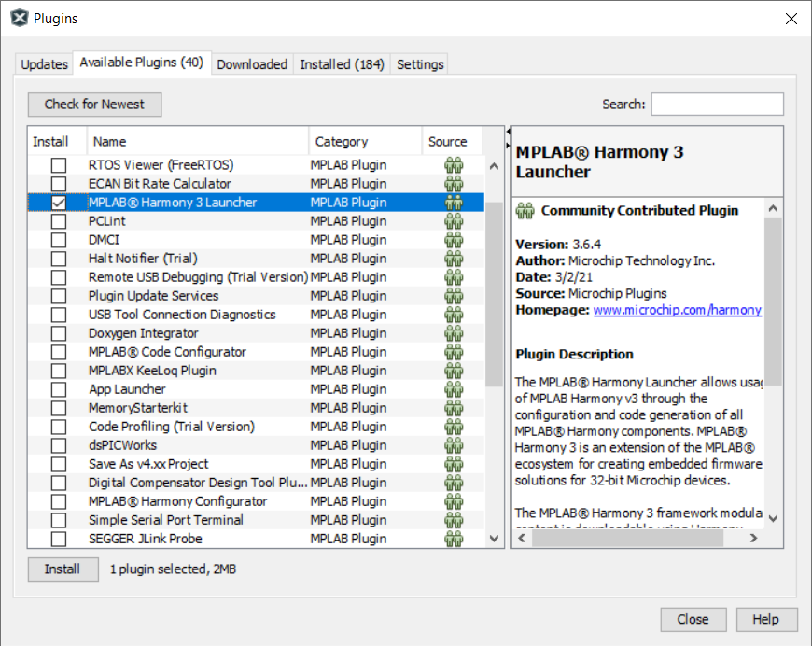The height and width of the screenshot is (646, 812).
Task: Click the community icon beside DMCI
Action: click(454, 239)
